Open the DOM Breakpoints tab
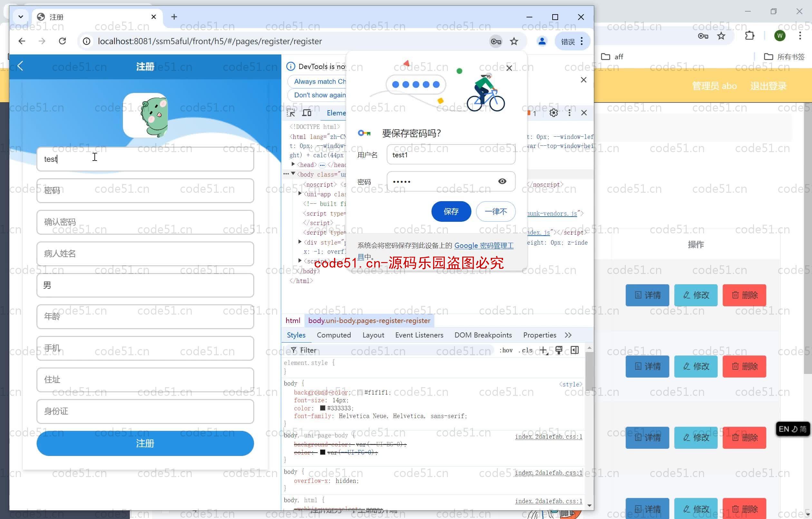 pos(483,335)
